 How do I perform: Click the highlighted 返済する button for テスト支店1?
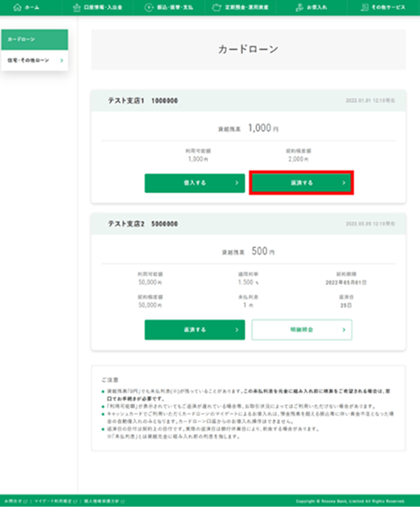tap(301, 183)
